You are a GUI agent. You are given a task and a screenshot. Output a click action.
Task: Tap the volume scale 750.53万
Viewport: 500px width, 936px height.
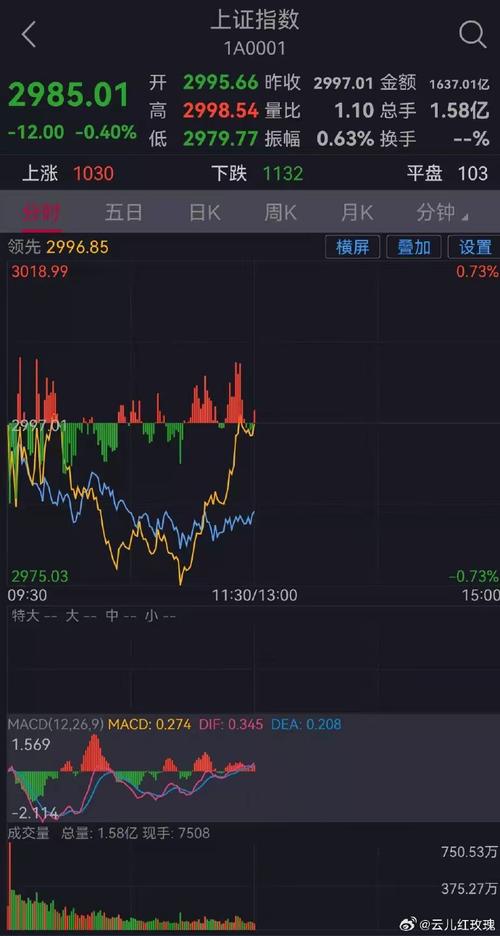point(469,852)
